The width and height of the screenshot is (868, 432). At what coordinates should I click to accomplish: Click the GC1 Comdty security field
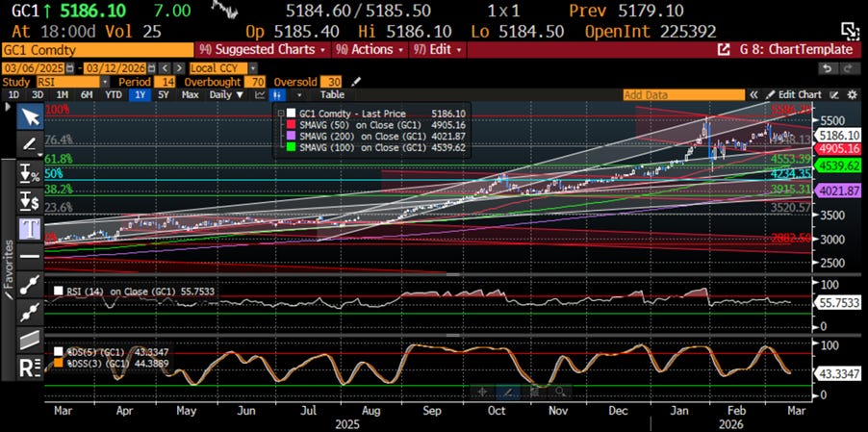97,50
